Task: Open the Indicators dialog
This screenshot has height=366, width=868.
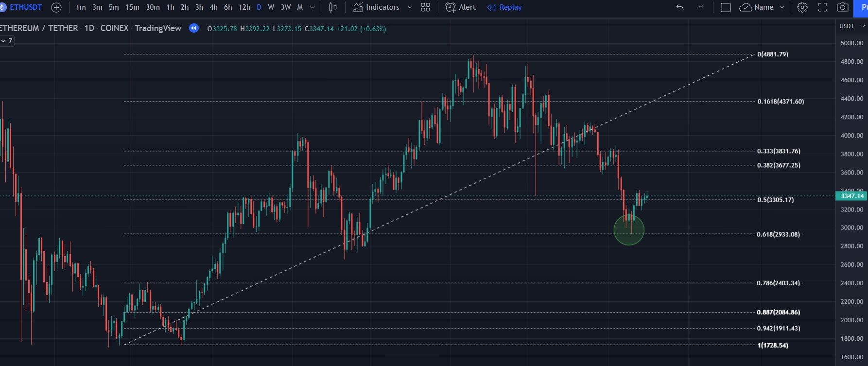Action: point(377,7)
